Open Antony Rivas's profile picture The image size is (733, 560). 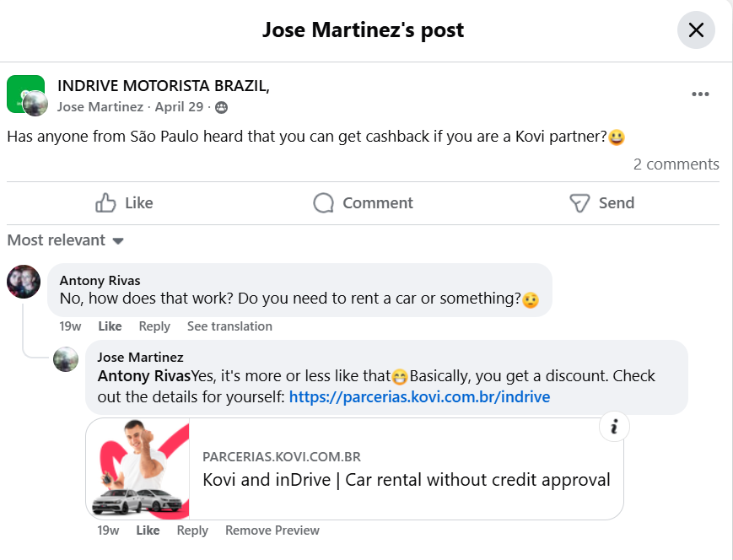point(24,282)
